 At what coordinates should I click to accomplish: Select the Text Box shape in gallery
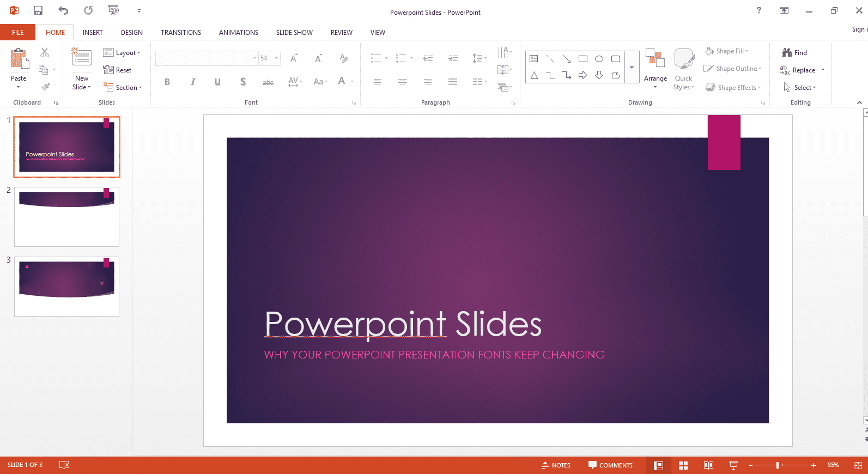(534, 59)
